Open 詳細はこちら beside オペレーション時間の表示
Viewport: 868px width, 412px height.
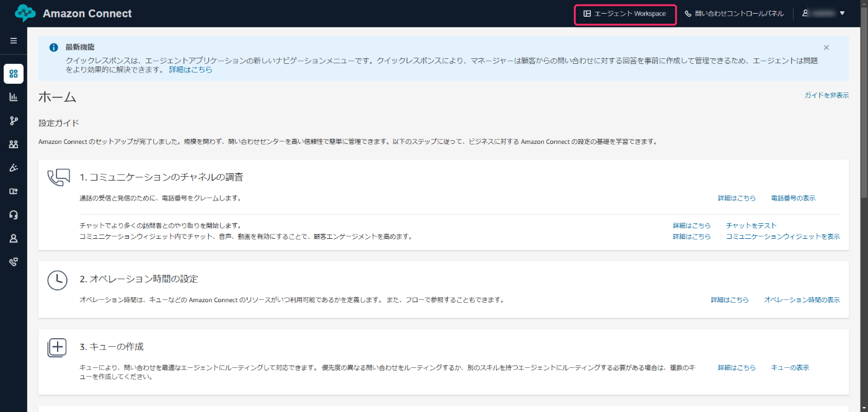[730, 300]
